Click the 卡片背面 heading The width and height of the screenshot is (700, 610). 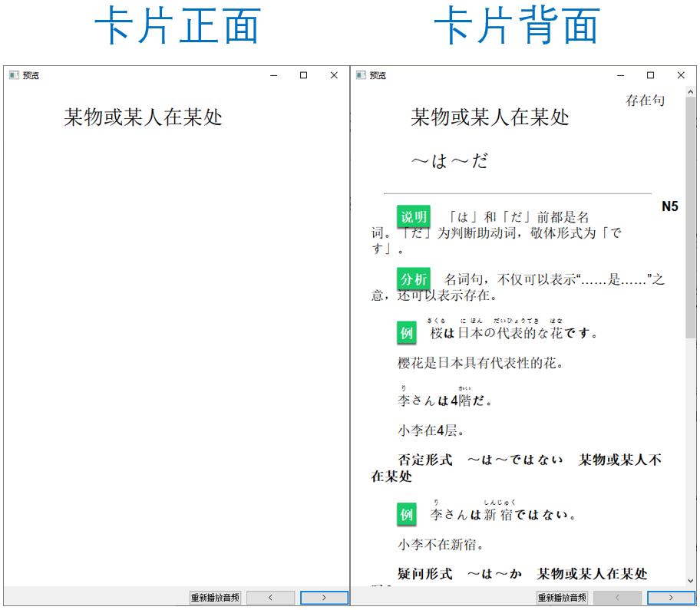[x=517, y=26]
